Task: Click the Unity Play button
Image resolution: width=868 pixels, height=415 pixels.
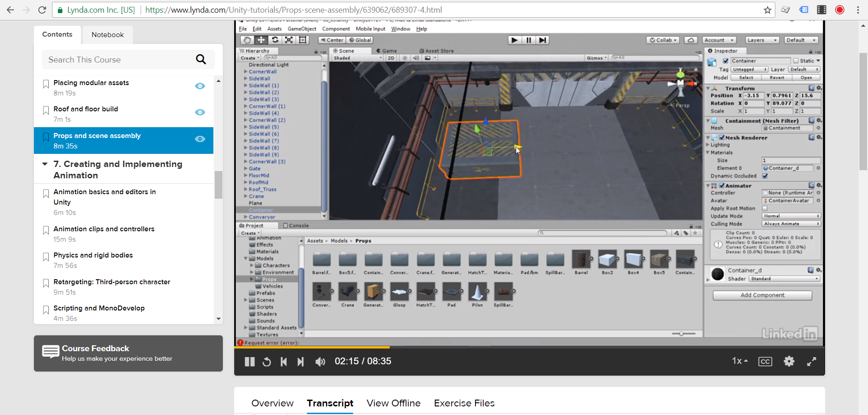Action: coord(514,40)
